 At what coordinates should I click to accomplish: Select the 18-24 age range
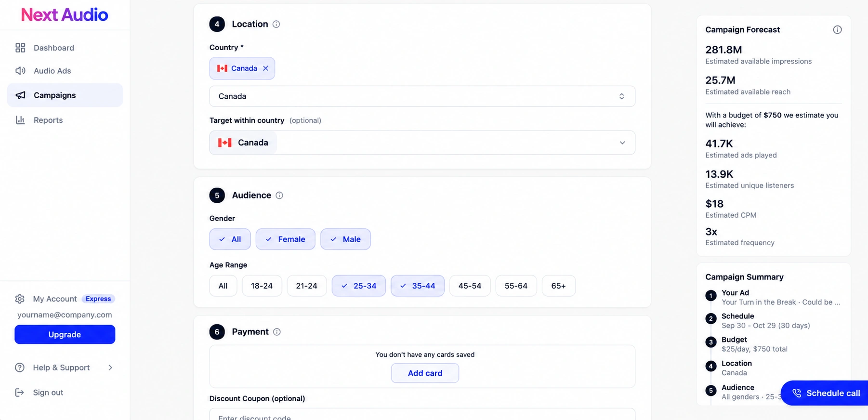point(262,286)
